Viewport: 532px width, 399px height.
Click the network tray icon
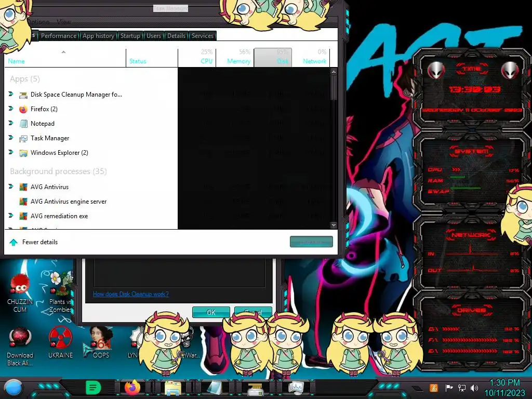tap(461, 388)
